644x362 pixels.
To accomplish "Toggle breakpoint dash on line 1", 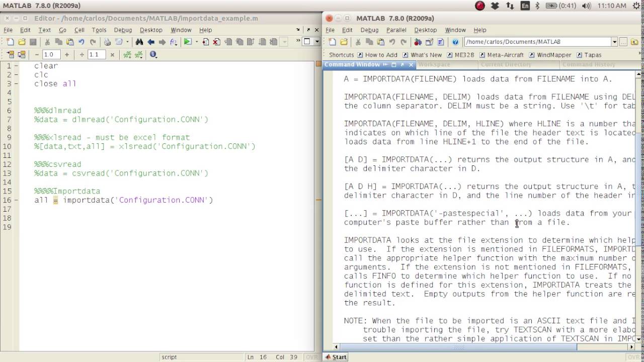I will coord(17,66).
